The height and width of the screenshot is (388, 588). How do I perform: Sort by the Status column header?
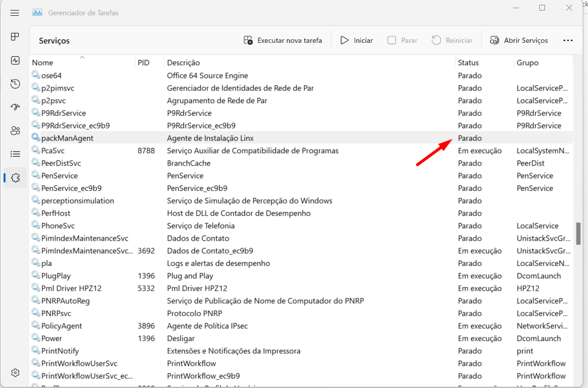[x=468, y=63]
